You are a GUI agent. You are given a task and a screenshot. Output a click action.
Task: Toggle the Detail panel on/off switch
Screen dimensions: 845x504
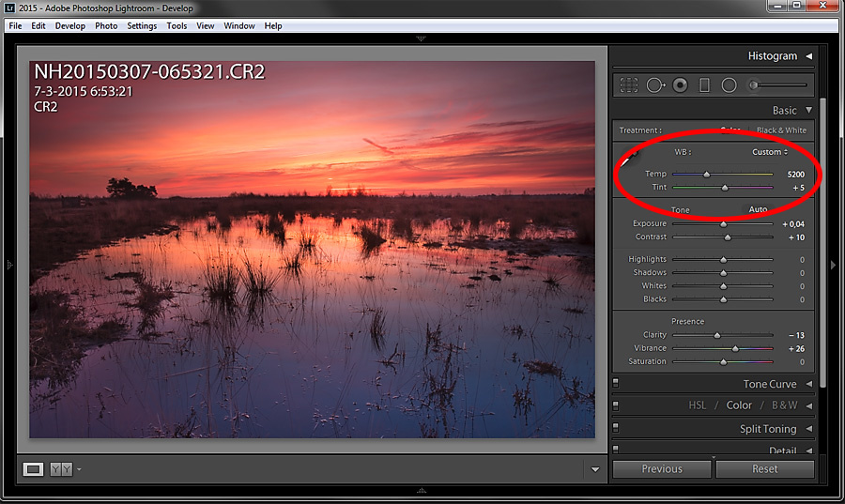(x=616, y=449)
